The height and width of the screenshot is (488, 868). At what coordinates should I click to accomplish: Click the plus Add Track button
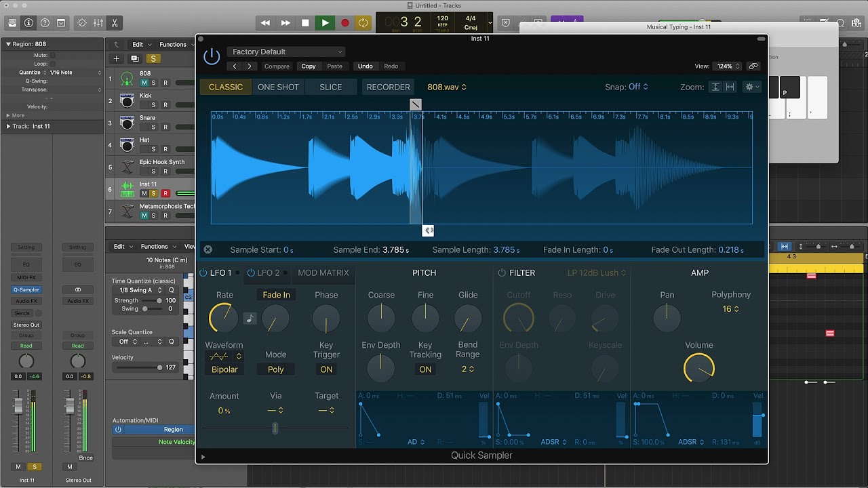117,59
